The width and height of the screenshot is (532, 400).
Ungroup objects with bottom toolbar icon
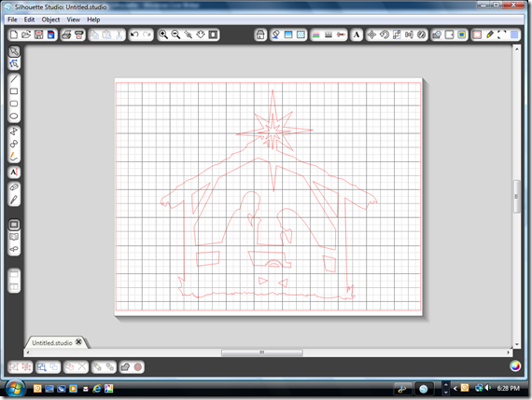(x=26, y=366)
